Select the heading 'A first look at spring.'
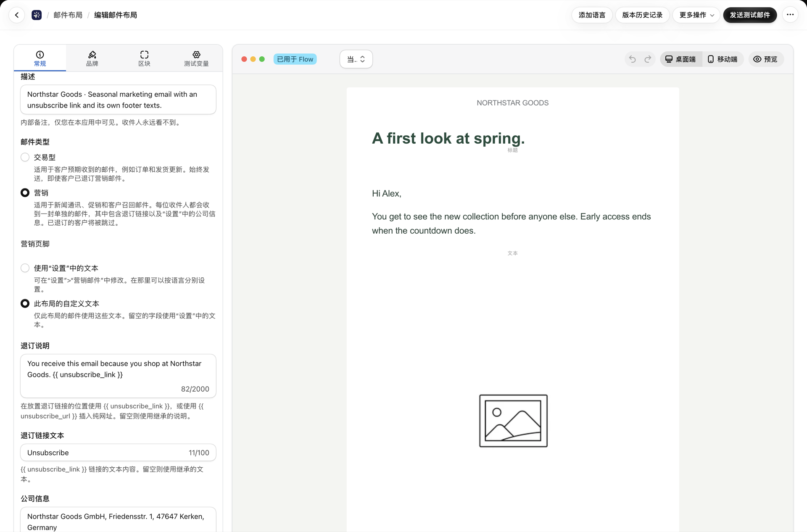 448,138
